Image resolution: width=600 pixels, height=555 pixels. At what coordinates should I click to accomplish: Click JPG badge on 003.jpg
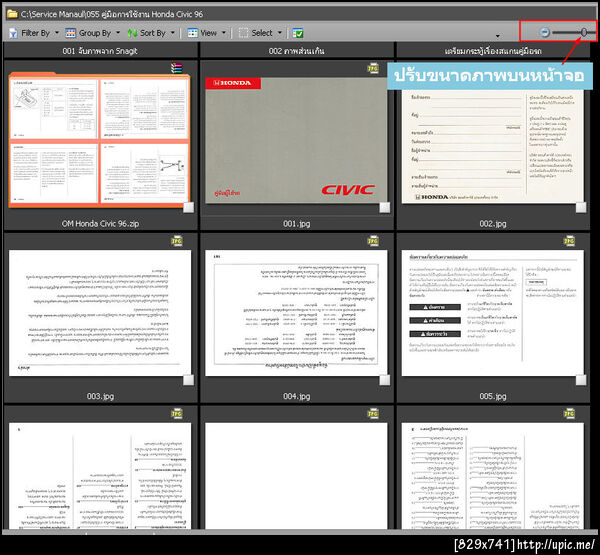[177, 240]
